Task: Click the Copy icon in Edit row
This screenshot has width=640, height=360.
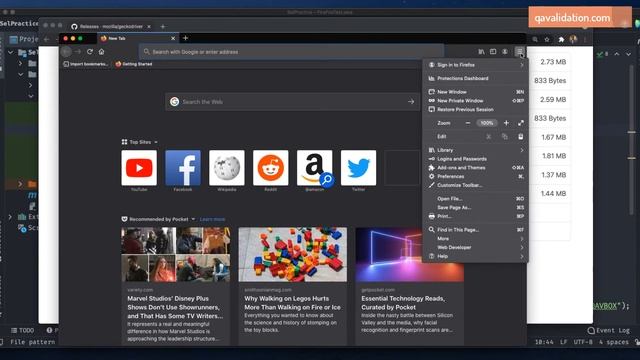Action: pos(505,136)
